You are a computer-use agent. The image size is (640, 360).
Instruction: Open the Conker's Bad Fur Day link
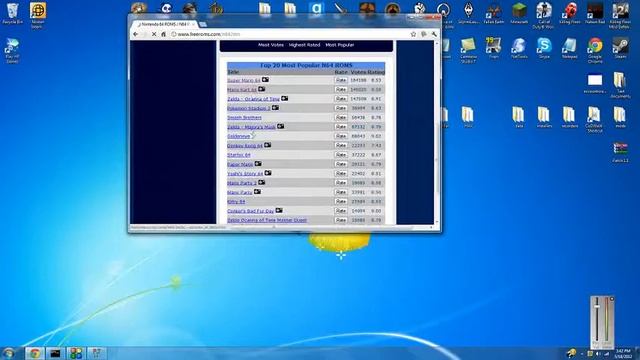click(251, 211)
